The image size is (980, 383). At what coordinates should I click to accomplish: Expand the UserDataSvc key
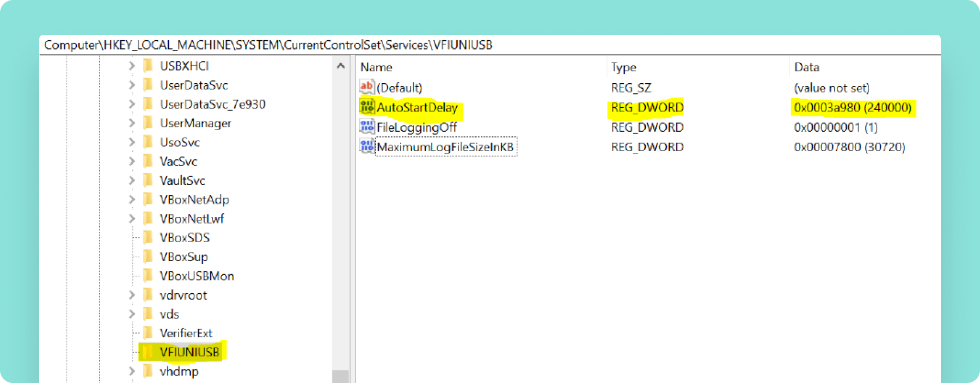coord(132,85)
